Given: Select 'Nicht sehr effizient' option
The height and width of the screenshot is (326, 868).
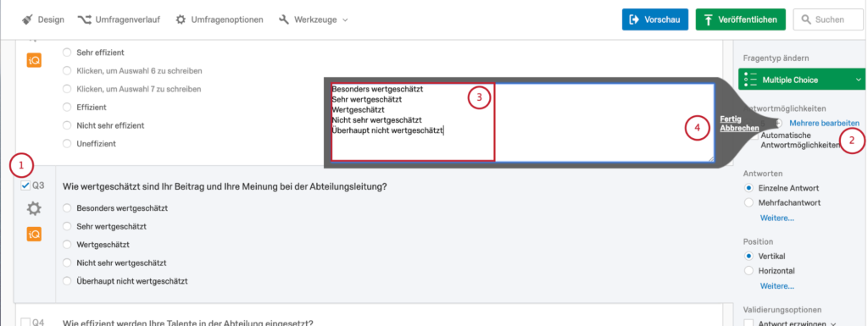Looking at the screenshot, I should click(67, 125).
